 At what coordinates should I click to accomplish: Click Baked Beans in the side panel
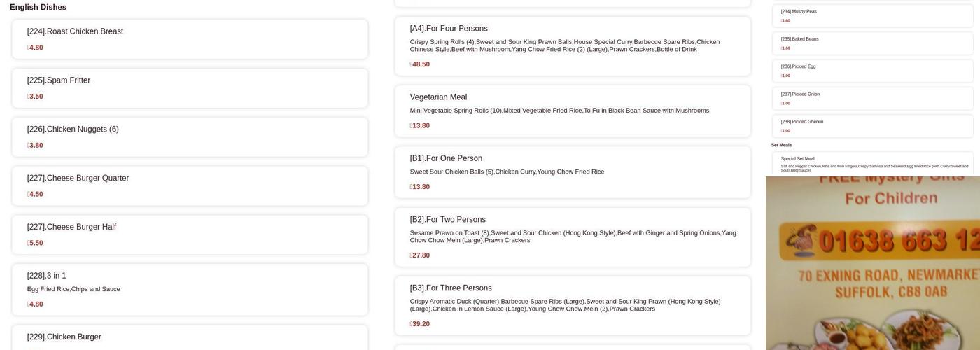pos(872,43)
